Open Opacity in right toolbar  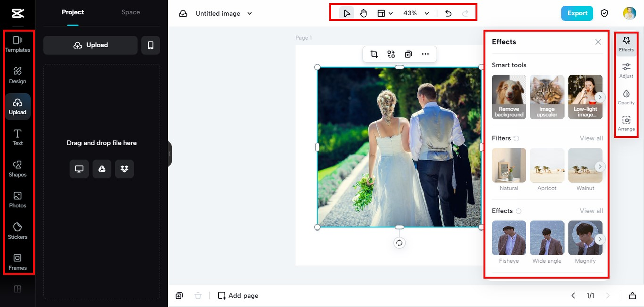pos(626,97)
